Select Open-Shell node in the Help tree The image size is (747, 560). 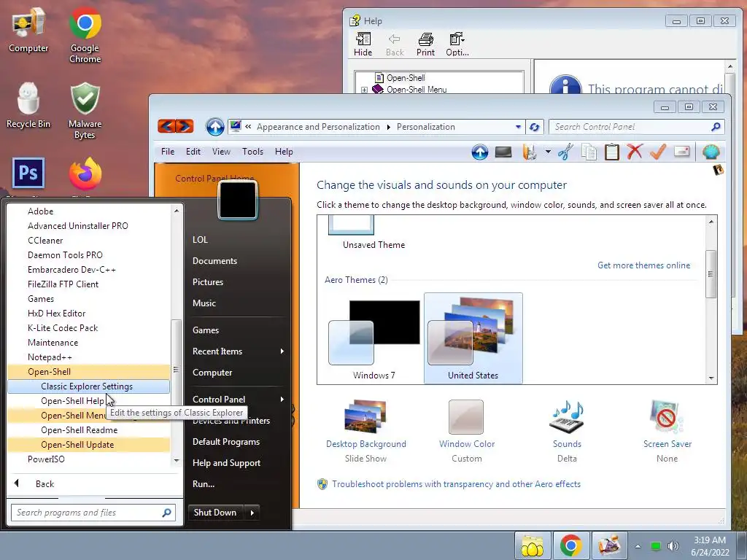[x=406, y=77]
